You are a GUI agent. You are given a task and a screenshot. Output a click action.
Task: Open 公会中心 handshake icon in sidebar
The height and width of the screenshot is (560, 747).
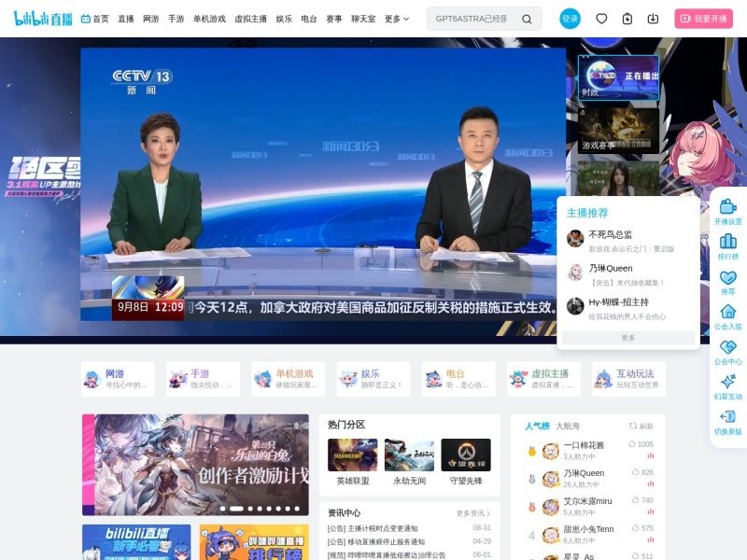click(x=728, y=346)
